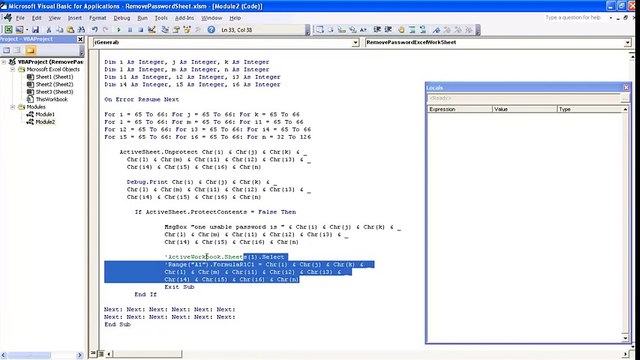Viewport: 640px width, 360px height.
Task: Toggle breakpoint with the hand icon
Action: (402, 29)
